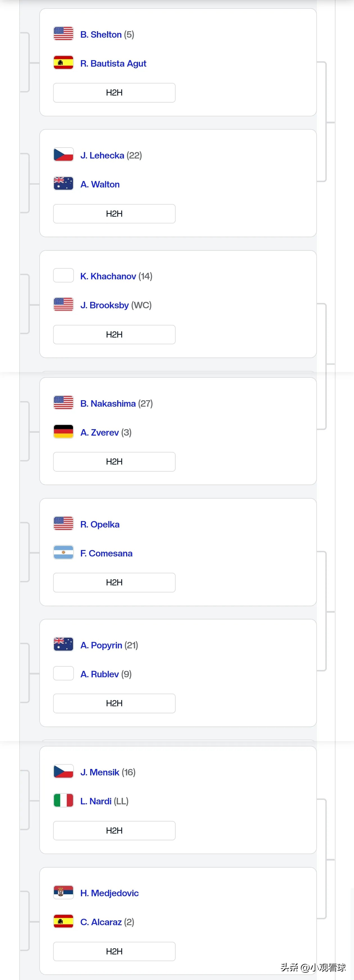354x980 pixels.
Task: Open H2H for Mensik vs Nardi
Action: click(x=114, y=831)
